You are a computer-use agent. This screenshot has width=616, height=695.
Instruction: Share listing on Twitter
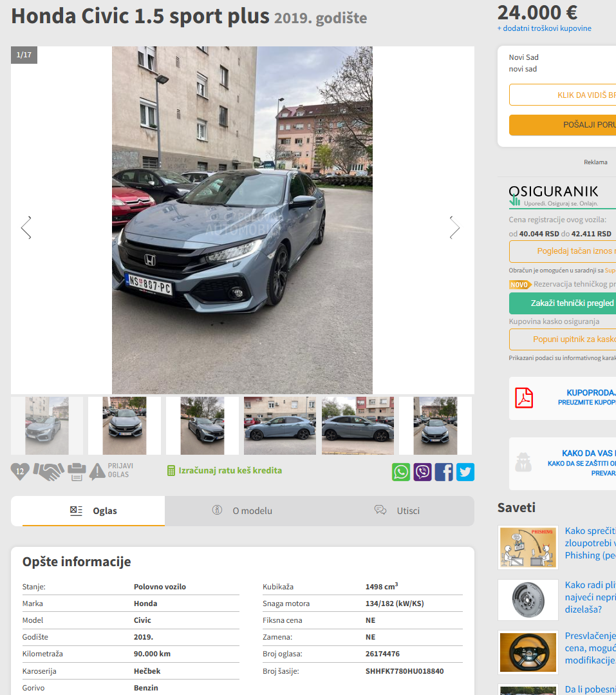(x=465, y=472)
